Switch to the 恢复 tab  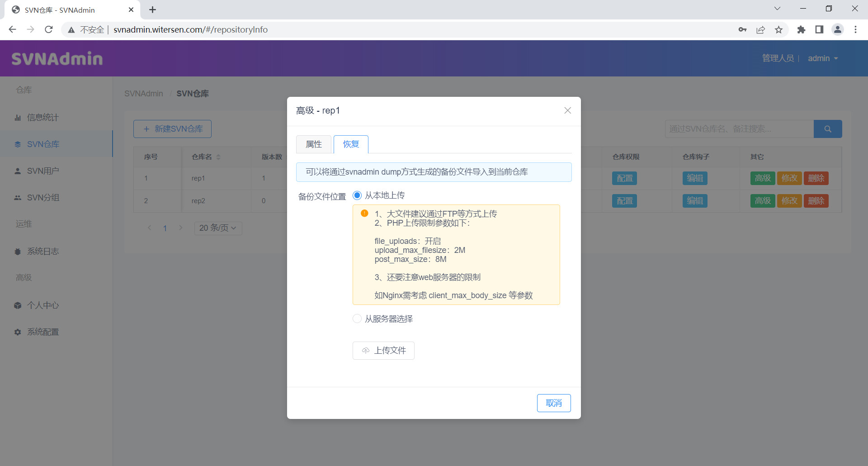(351, 144)
